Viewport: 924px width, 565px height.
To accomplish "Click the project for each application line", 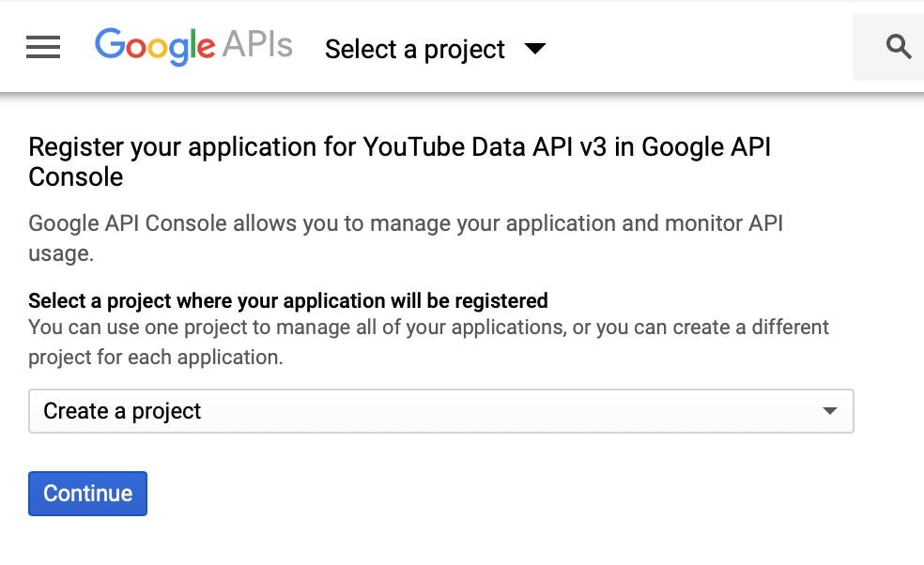I will [x=156, y=357].
